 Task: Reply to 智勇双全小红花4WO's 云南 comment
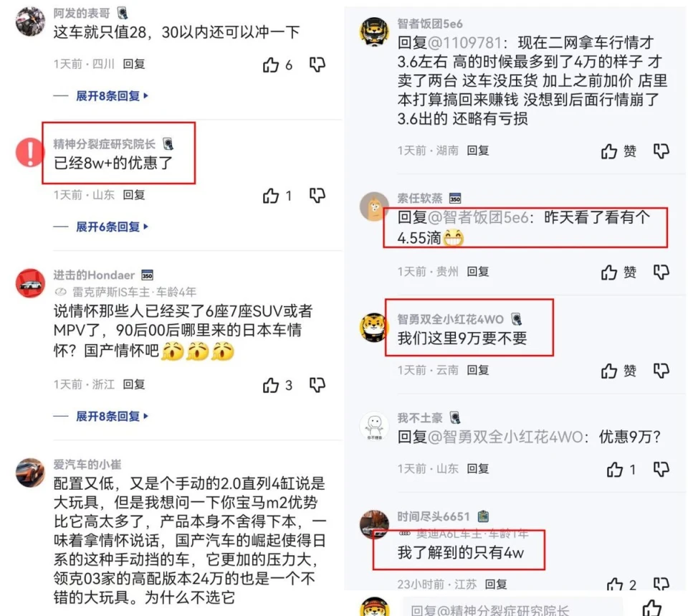point(478,370)
